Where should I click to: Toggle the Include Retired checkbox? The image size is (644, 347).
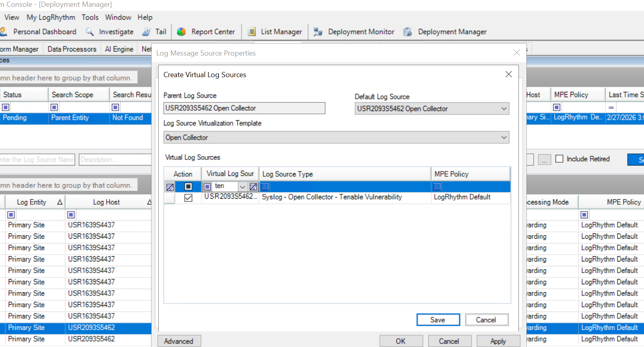[560, 159]
